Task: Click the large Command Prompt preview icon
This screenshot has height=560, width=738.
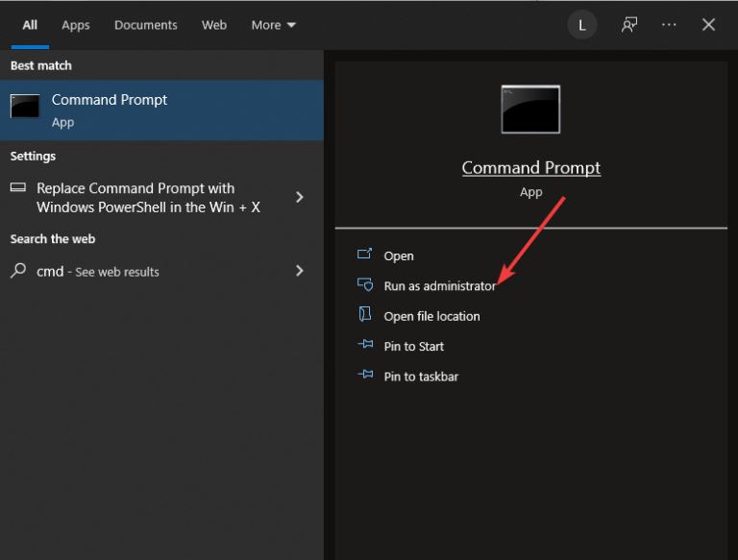Action: pos(530,110)
